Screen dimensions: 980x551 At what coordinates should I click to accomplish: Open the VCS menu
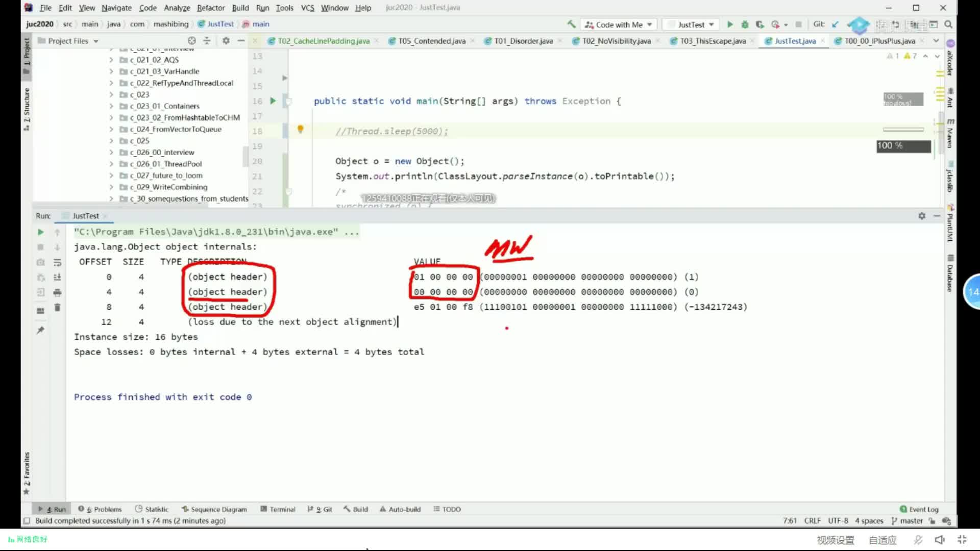coord(307,8)
